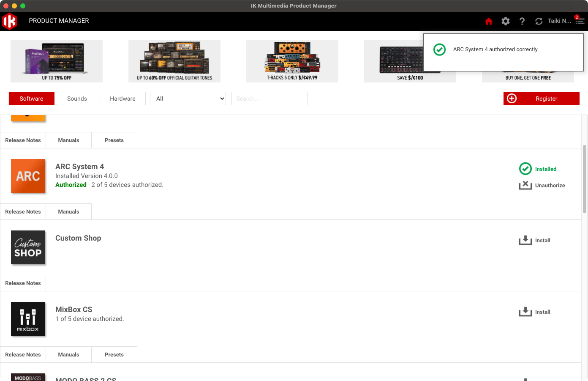Click the IK Multimedia logo icon
Image resolution: width=588 pixels, height=381 pixels.
coord(10,21)
